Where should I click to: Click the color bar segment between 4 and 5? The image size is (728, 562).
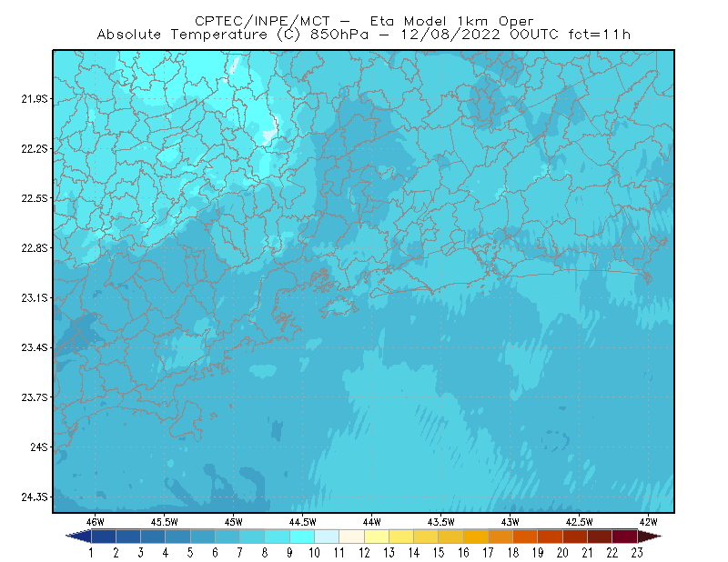pos(177,537)
